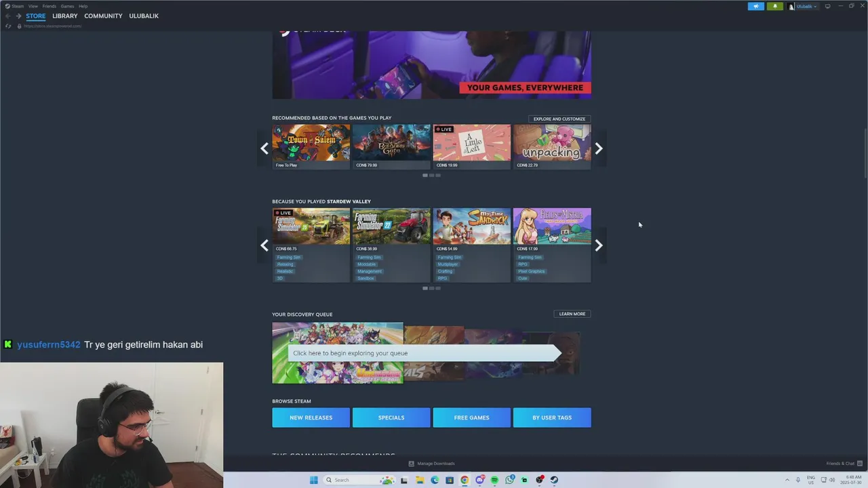Click the Moddable tag under Farming Simulator 22
868x488 pixels.
tap(367, 264)
